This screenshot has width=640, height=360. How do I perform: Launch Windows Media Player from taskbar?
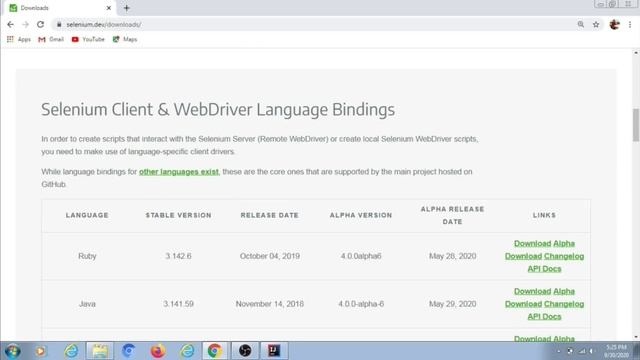point(40,351)
